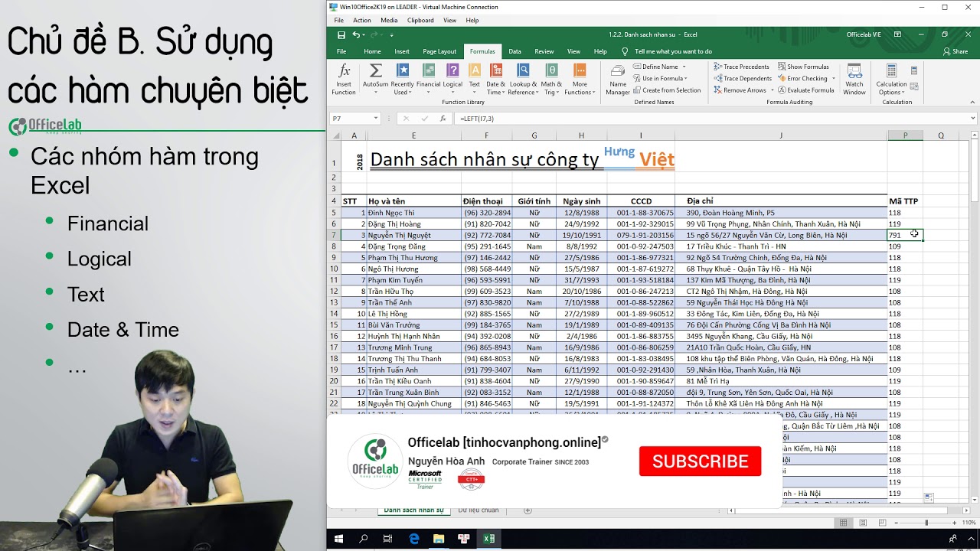This screenshot has height=551, width=980.
Task: Click Trace Dependents
Action: (743, 78)
